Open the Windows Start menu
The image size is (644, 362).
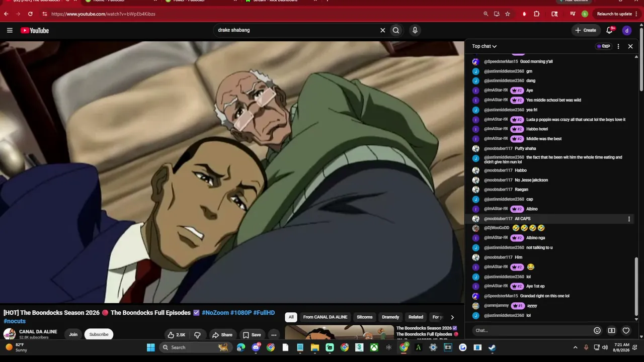click(x=150, y=347)
